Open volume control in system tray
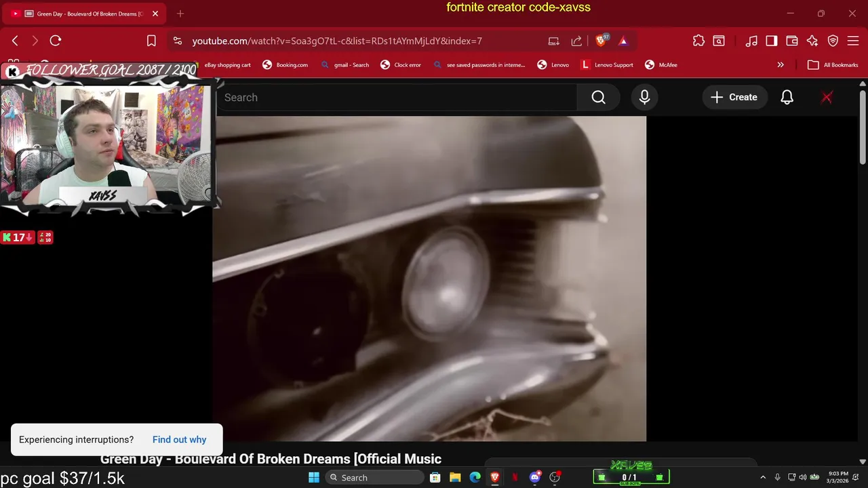 [x=803, y=477]
